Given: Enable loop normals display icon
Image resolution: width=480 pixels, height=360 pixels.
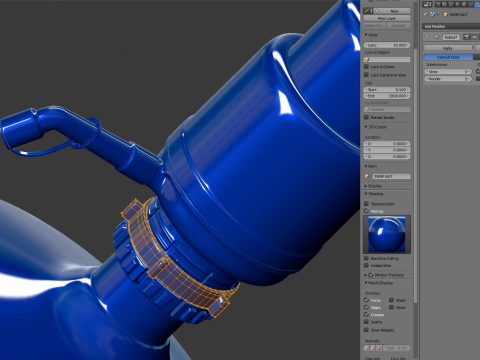Looking at the screenshot, I should pos(372,348).
